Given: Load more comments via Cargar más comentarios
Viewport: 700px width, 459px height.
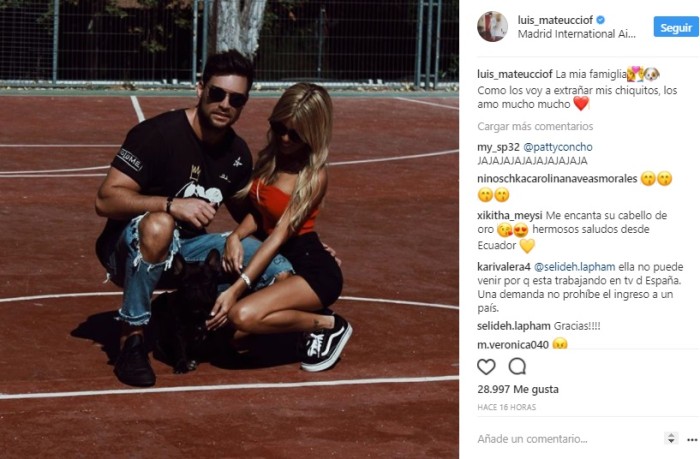Looking at the screenshot, I should click(x=535, y=126).
